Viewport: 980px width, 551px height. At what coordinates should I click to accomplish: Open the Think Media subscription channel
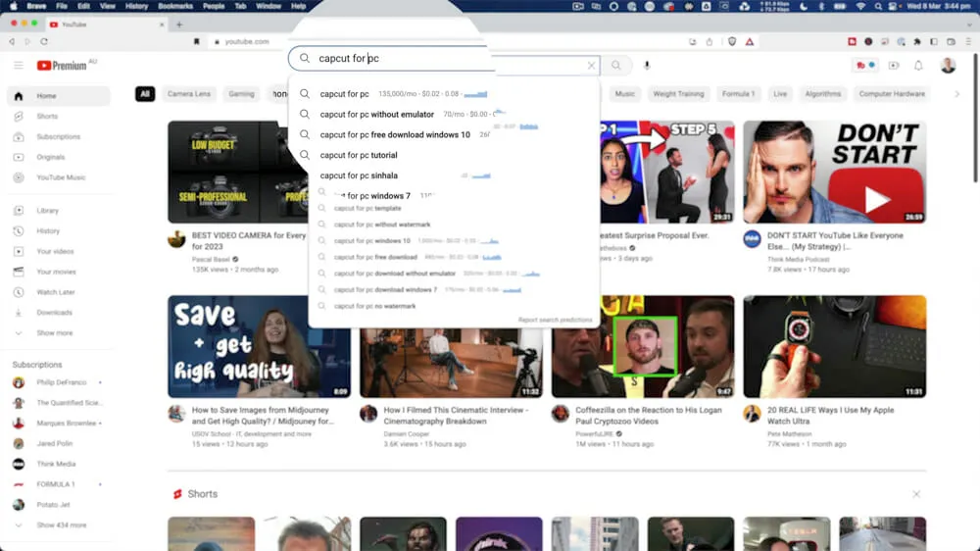57,464
